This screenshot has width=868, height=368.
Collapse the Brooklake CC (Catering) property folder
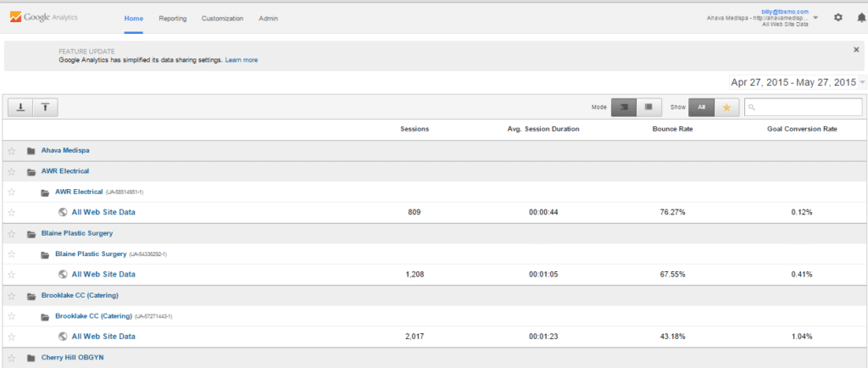(45, 316)
